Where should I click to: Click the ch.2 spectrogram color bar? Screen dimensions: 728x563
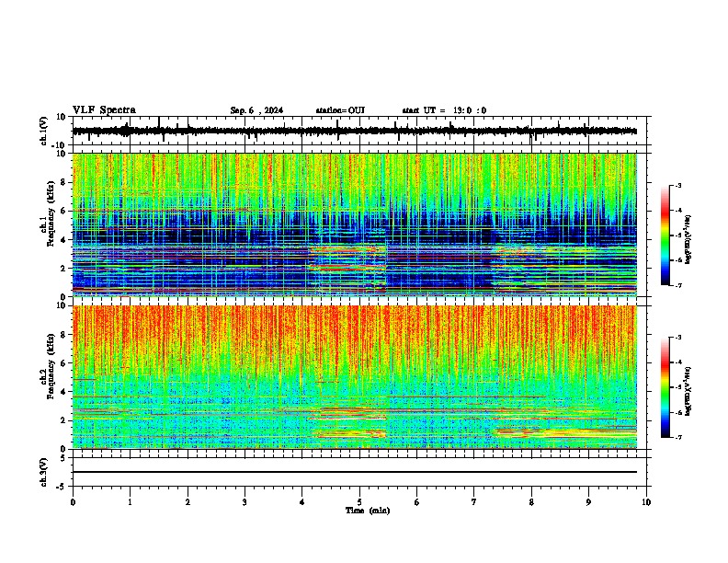[x=665, y=387]
